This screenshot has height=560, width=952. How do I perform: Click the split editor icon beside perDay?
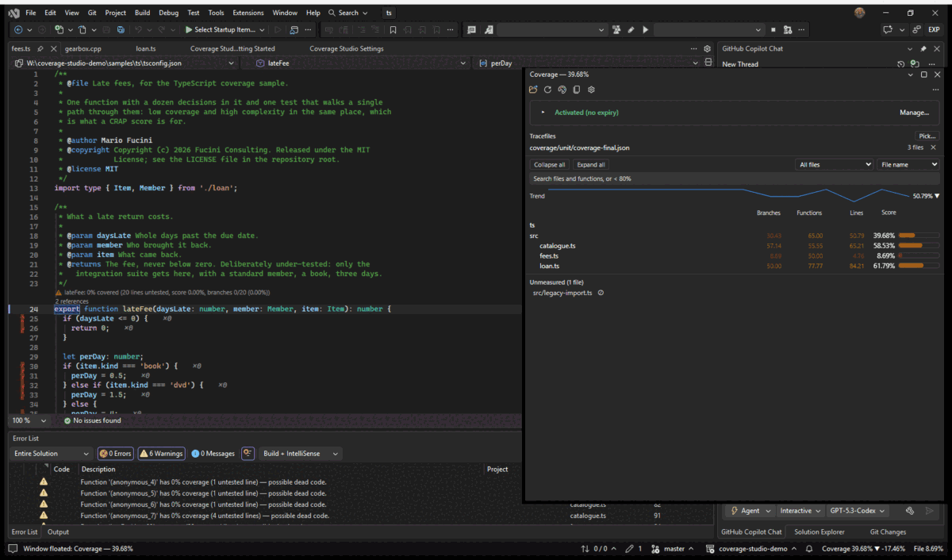click(x=707, y=63)
